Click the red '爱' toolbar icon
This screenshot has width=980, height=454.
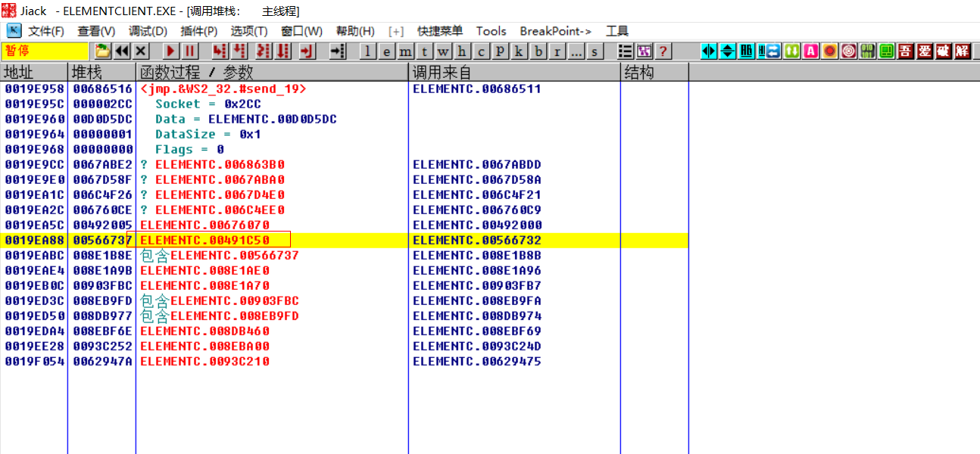tap(925, 51)
